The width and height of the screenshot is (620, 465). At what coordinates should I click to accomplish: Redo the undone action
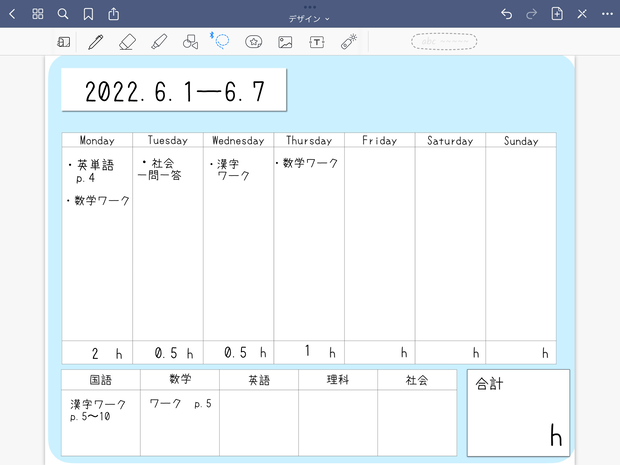click(x=531, y=14)
